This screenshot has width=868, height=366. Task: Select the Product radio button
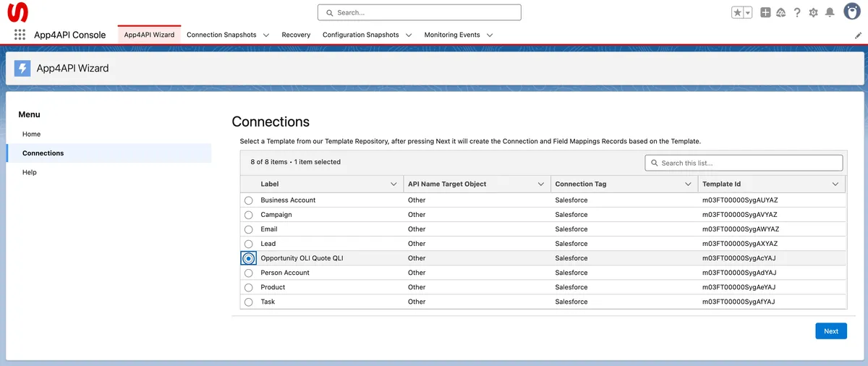coord(249,287)
